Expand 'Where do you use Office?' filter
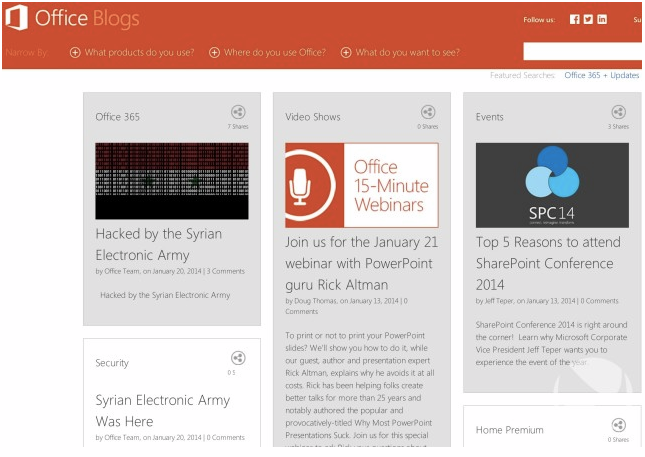This screenshot has height=457, width=645. point(268,53)
